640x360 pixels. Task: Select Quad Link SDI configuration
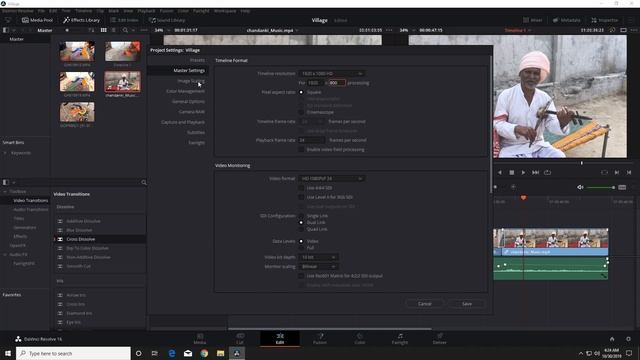click(x=301, y=229)
